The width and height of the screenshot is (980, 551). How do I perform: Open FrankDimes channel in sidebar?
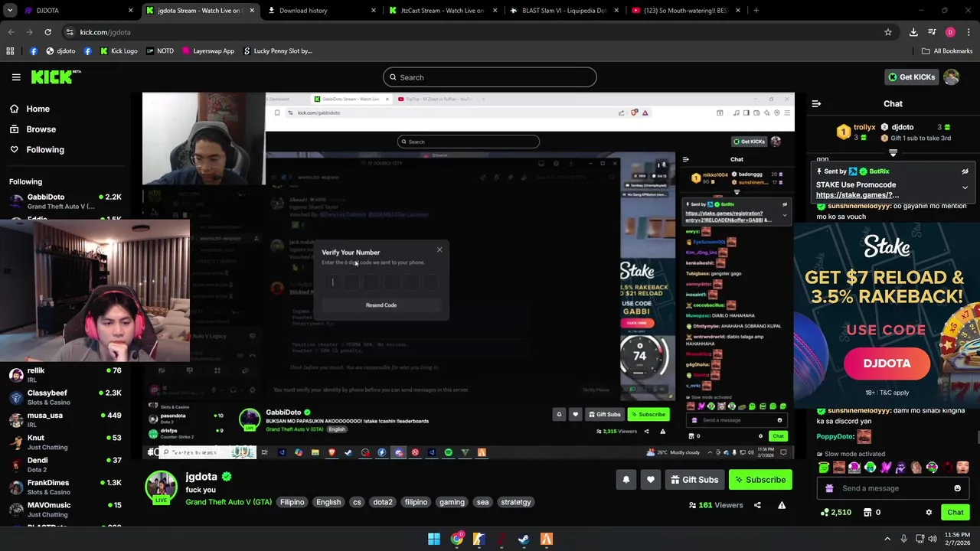65,487
